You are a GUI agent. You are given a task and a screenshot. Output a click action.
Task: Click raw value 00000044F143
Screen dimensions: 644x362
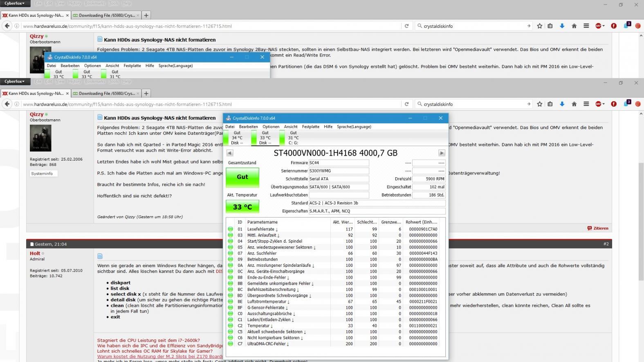[x=423, y=253]
